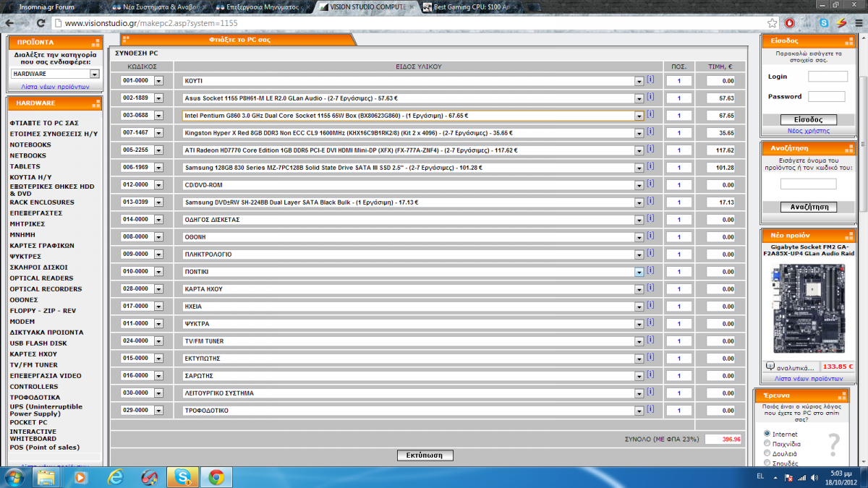This screenshot has height=488, width=868.
Task: Click the Είσοδος login button
Action: click(809, 120)
